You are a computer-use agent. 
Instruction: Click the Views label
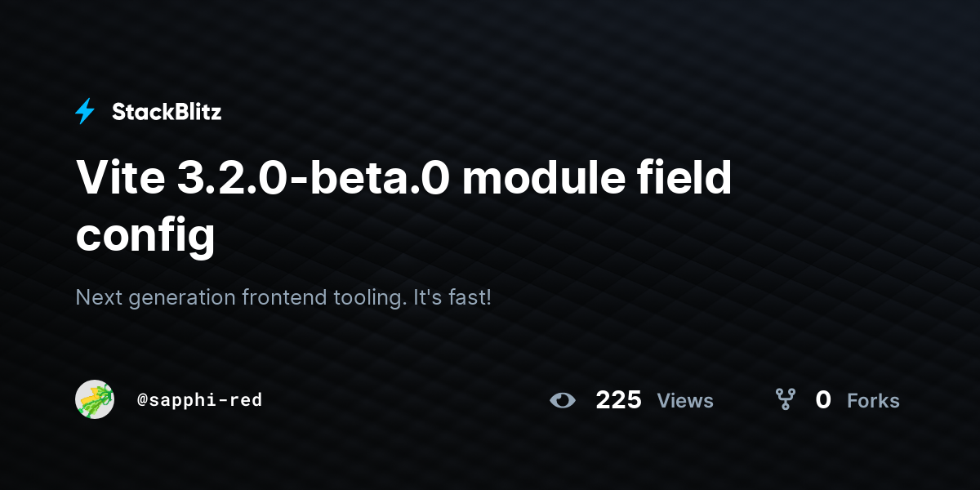685,400
